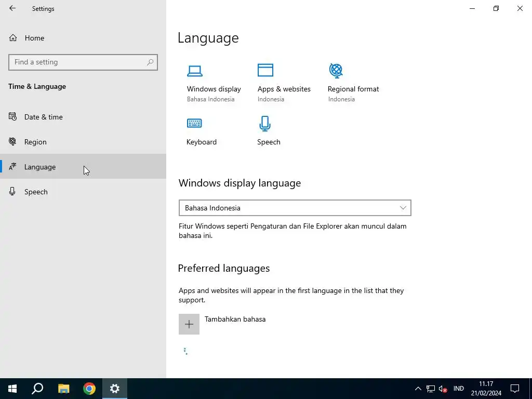Viewport: 532px width, 399px height.
Task: Open Region settings in sidebar
Action: pos(83,142)
